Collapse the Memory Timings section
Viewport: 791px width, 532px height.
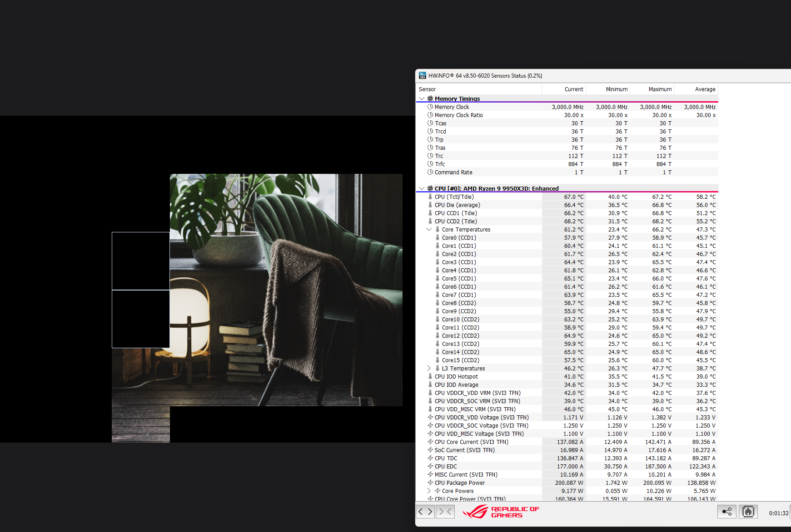pos(422,99)
